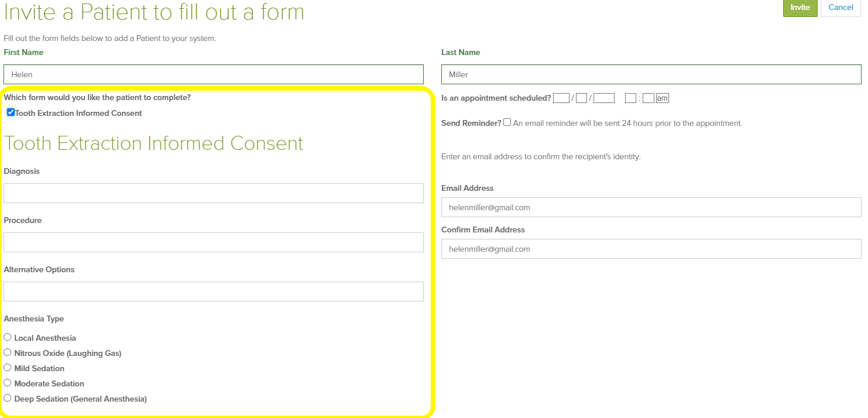
Task: Click the appointment month field
Action: pos(561,98)
